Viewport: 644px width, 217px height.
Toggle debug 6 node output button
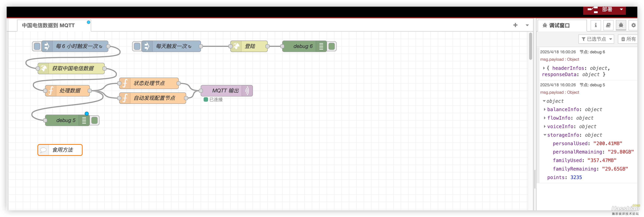[331, 46]
